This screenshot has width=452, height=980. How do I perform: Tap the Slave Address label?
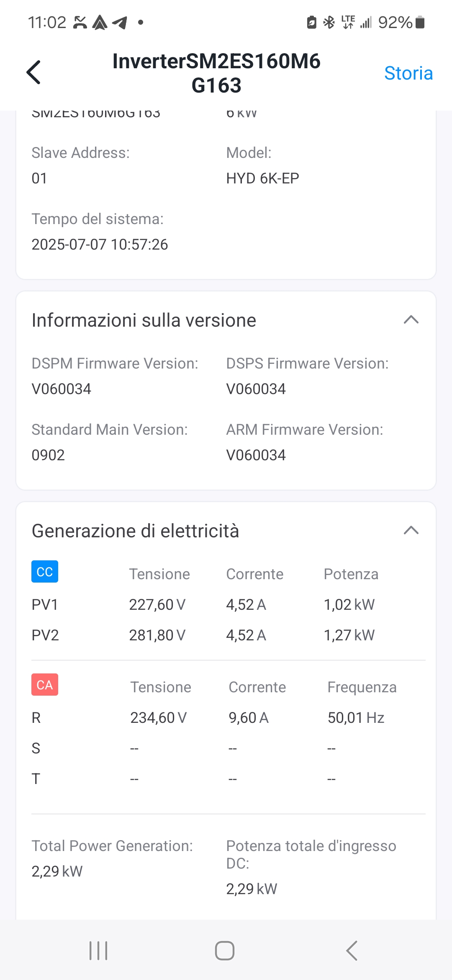(x=81, y=153)
